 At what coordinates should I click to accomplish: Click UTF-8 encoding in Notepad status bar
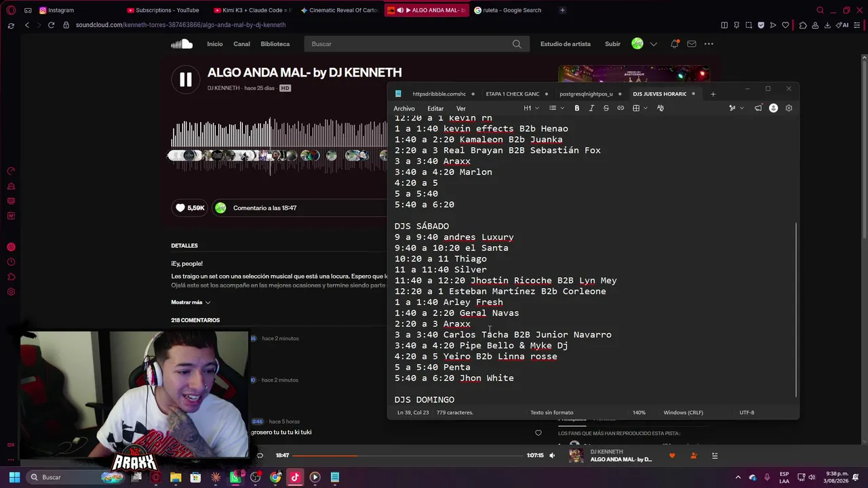coord(747,413)
